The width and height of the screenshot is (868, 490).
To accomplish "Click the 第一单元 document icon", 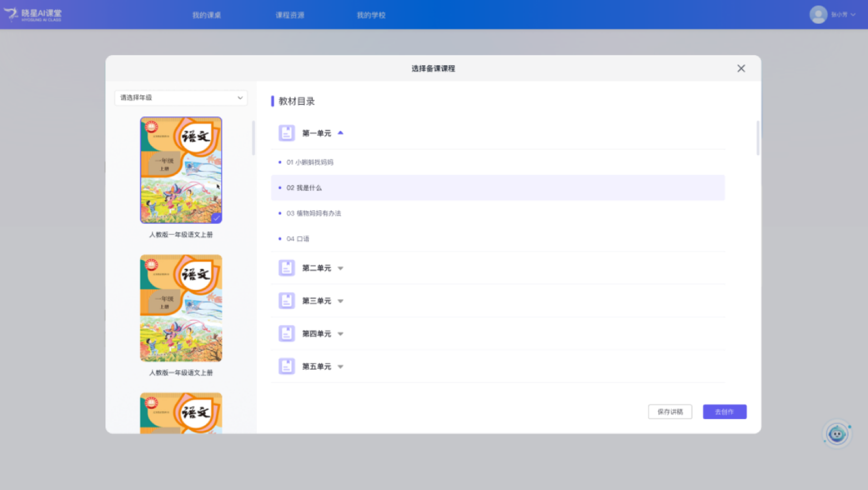I will click(x=287, y=133).
